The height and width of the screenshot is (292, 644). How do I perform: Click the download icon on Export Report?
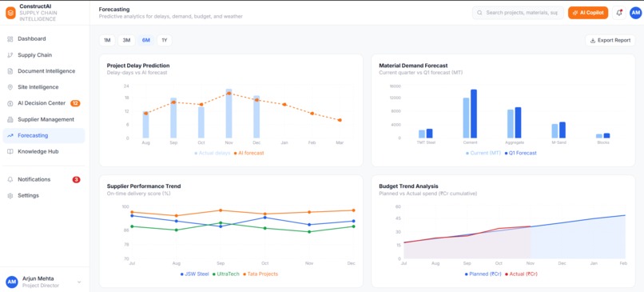(593, 41)
